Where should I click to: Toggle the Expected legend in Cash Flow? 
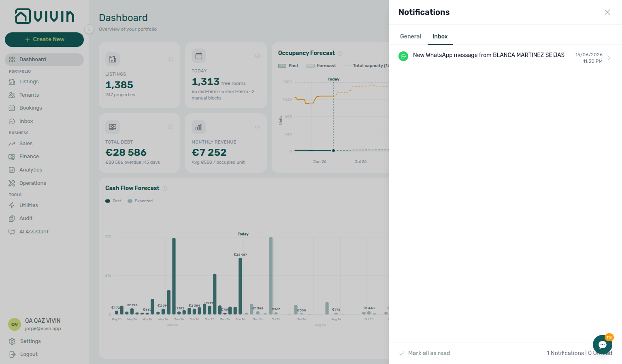pyautogui.click(x=140, y=201)
